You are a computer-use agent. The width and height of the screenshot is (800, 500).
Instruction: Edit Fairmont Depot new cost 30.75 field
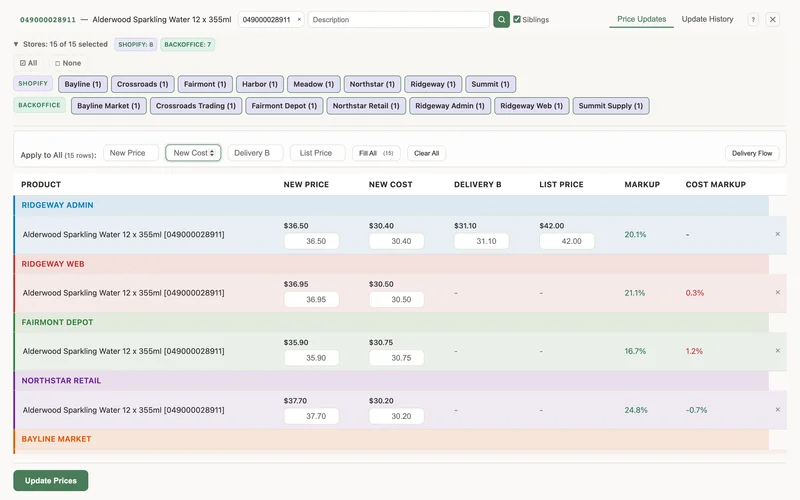[396, 358]
